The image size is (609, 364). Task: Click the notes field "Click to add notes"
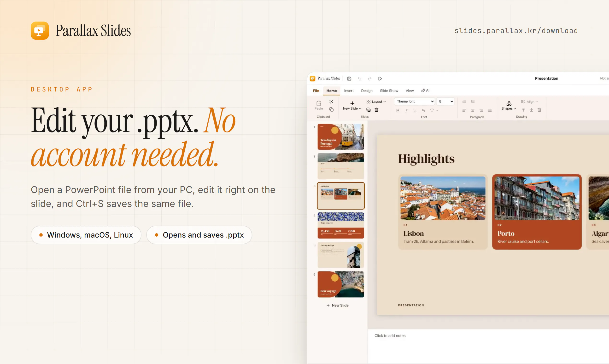(x=390, y=336)
